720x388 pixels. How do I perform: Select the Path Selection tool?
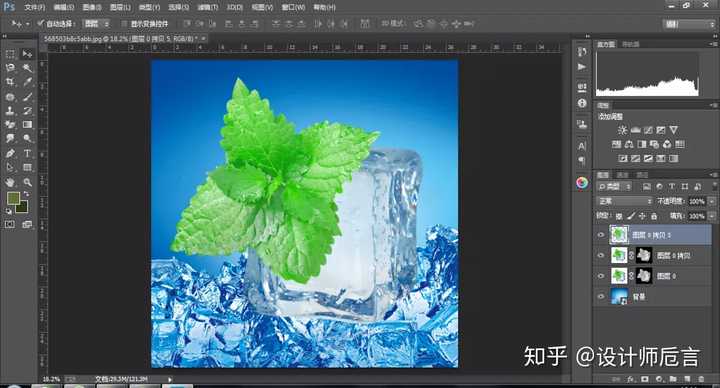[10, 167]
